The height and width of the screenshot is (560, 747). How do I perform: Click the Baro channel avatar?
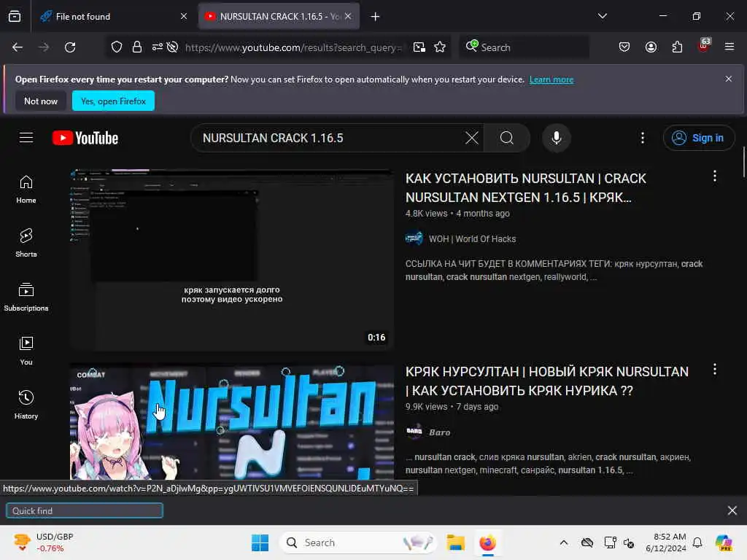coord(414,432)
